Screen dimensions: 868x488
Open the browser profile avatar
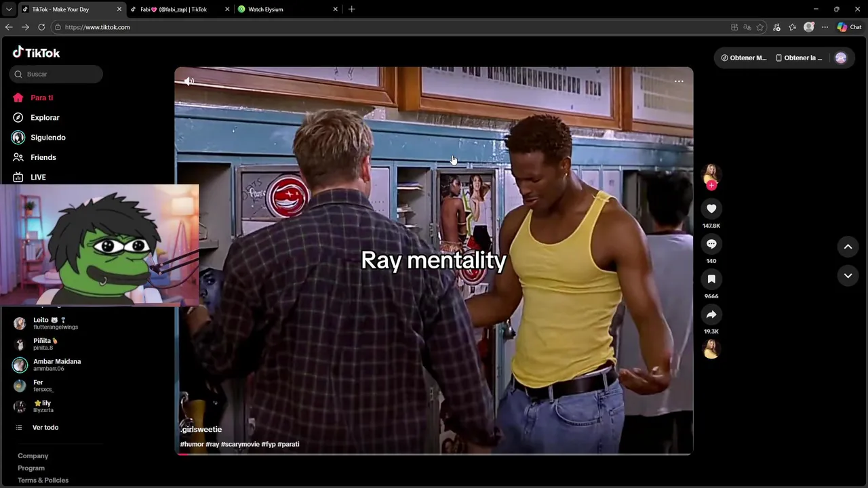pos(808,27)
